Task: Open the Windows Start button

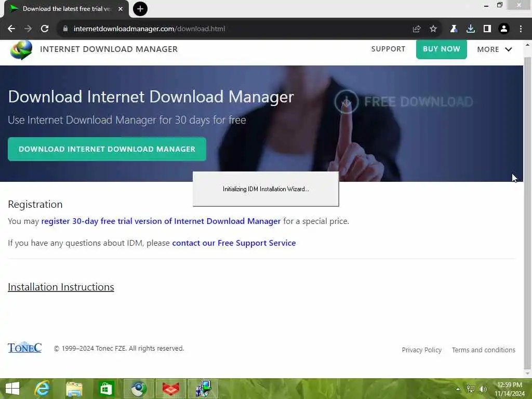Action: (12, 389)
